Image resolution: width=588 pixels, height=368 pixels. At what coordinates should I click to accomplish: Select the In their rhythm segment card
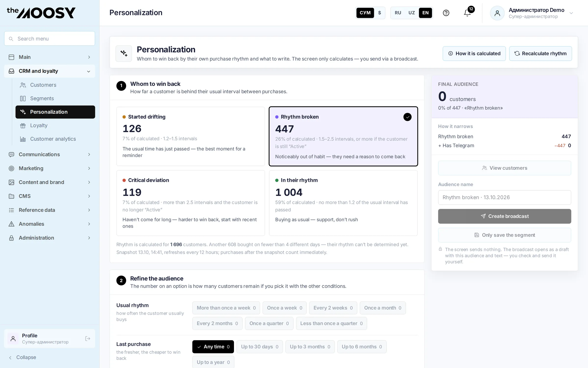pyautogui.click(x=343, y=203)
